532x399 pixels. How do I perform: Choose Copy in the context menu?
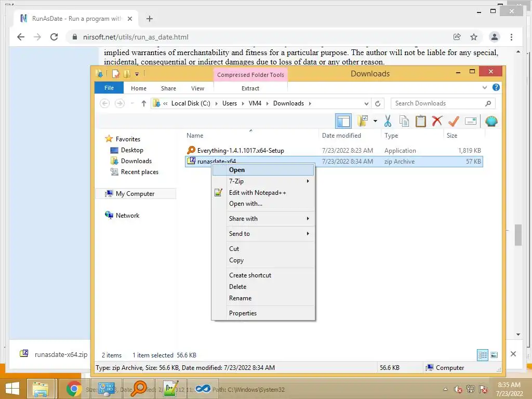pyautogui.click(x=263, y=260)
